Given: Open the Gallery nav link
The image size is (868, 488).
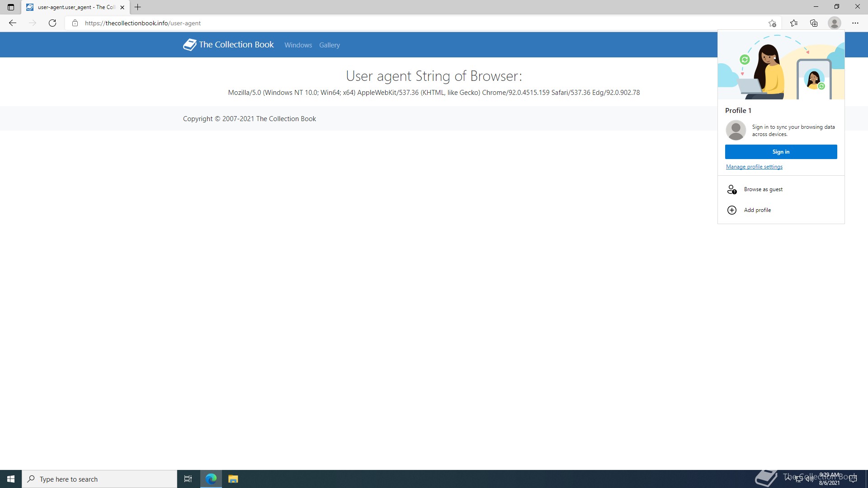Looking at the screenshot, I should 329,45.
